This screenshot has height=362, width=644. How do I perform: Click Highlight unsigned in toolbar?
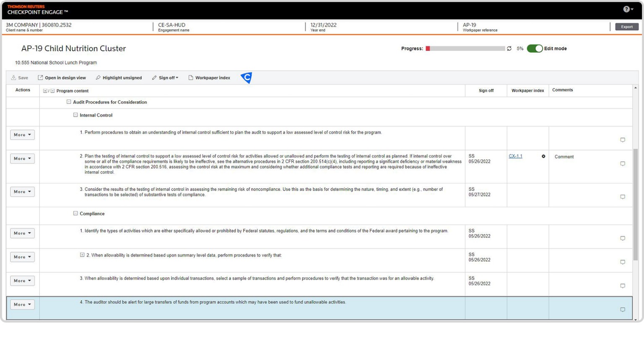point(119,78)
